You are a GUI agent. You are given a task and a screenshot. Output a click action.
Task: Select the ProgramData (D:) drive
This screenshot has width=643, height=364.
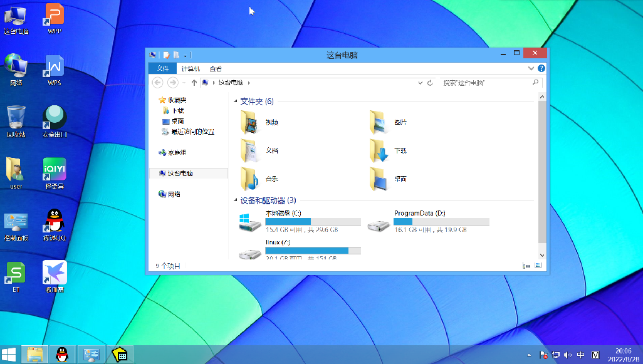tap(428, 221)
